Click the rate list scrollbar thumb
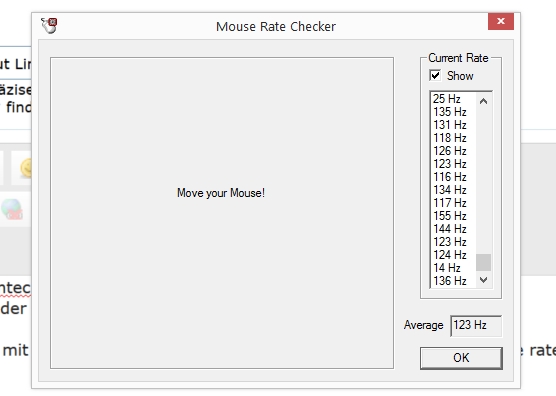556x396 pixels. coord(483,262)
